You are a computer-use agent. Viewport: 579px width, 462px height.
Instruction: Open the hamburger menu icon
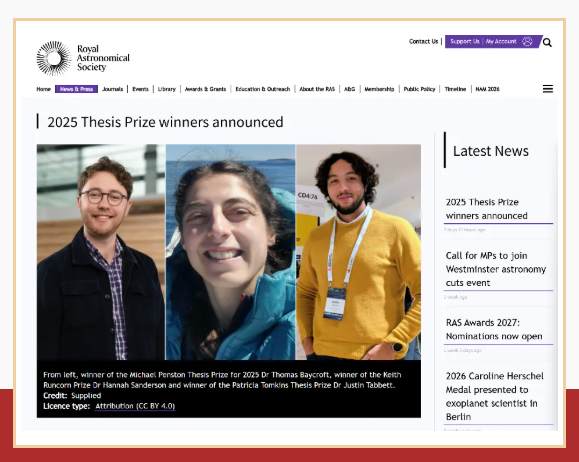548,89
